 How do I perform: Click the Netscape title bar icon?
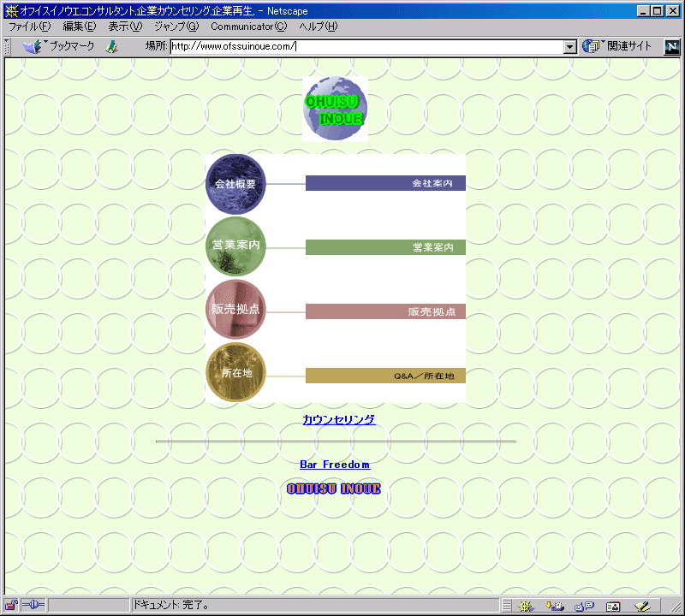point(11,11)
